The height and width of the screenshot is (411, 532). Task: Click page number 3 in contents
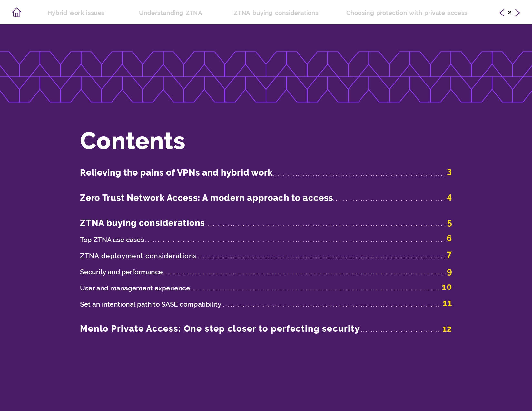(x=449, y=172)
